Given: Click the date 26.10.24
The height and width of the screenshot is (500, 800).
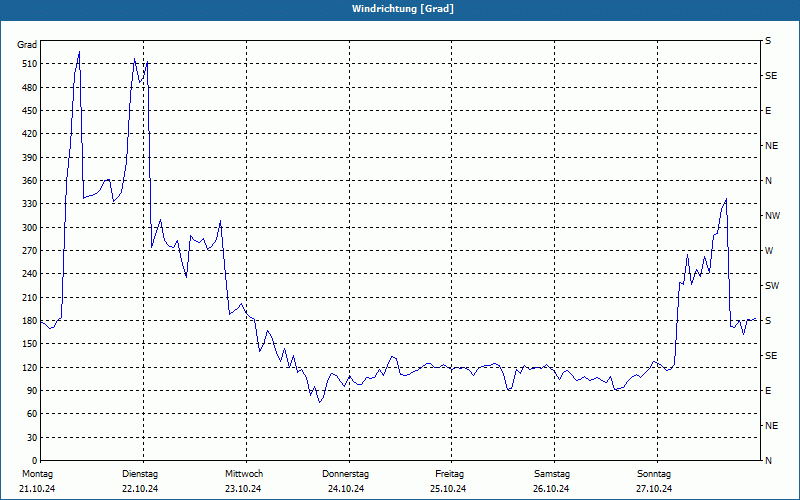Looking at the screenshot, I should click(x=552, y=489).
